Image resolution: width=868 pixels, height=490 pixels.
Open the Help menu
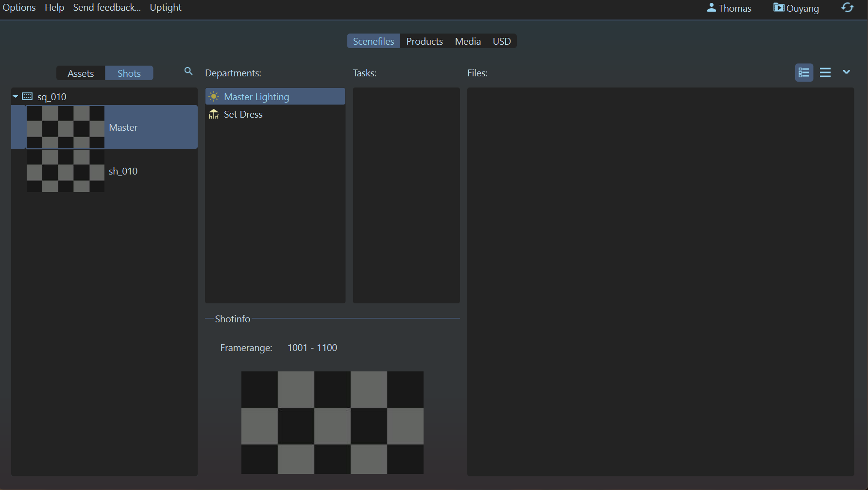pos(54,8)
